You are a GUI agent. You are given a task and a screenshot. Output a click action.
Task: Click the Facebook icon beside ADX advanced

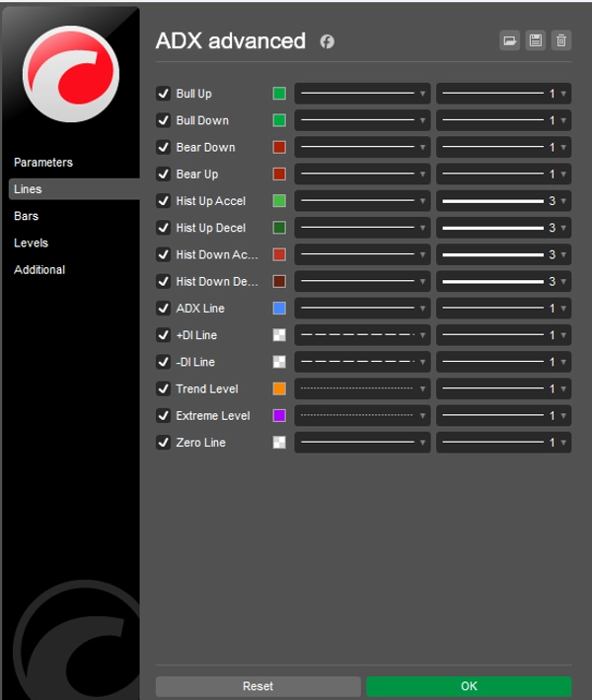(x=327, y=41)
